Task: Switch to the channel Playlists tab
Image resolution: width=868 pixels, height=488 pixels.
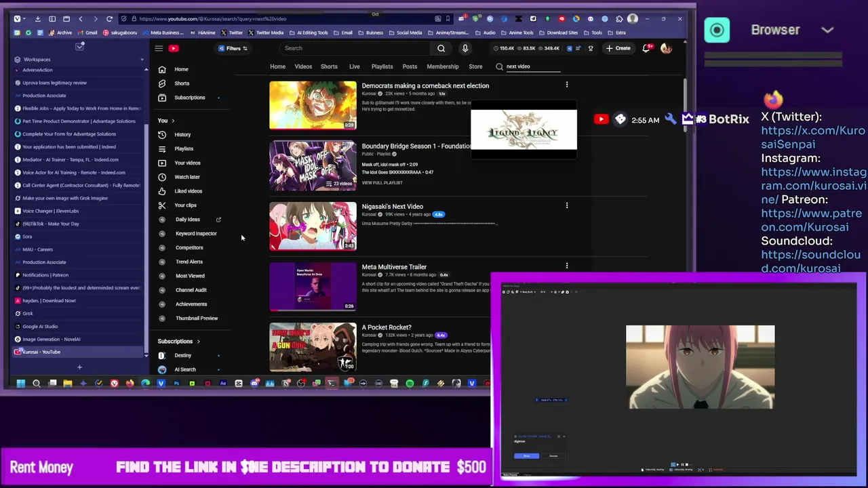Action: coord(382,66)
